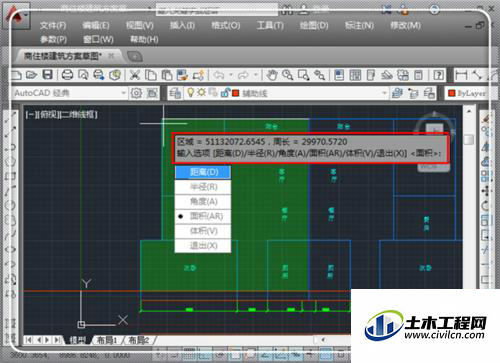Switch to the 布局1 layout tab

click(107, 340)
